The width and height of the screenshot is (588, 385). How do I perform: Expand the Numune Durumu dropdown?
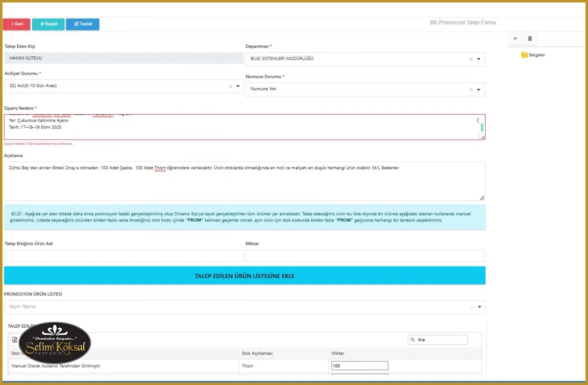point(479,90)
